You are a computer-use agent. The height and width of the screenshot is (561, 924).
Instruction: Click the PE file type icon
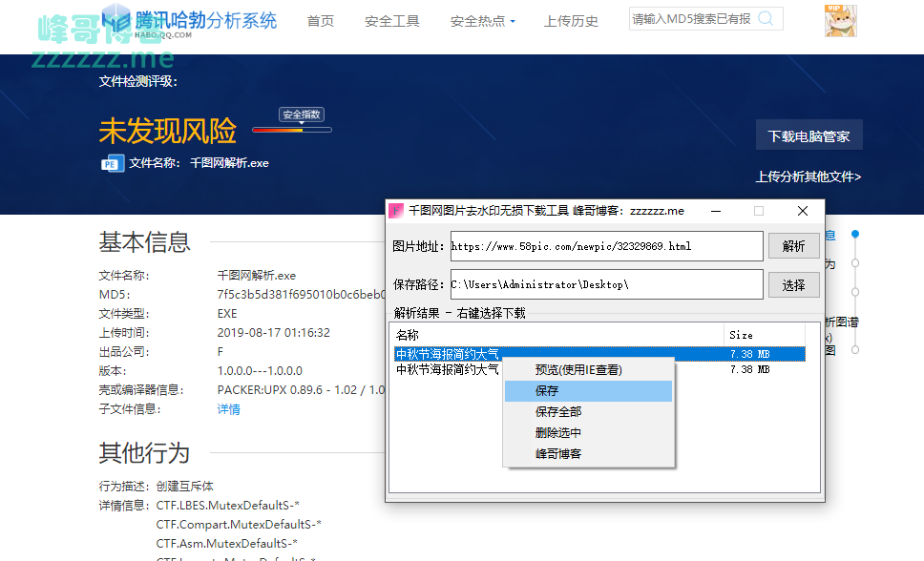112,163
